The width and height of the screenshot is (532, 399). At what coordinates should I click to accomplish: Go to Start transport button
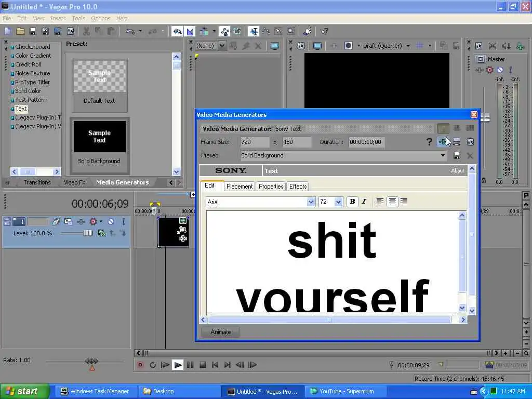click(215, 365)
